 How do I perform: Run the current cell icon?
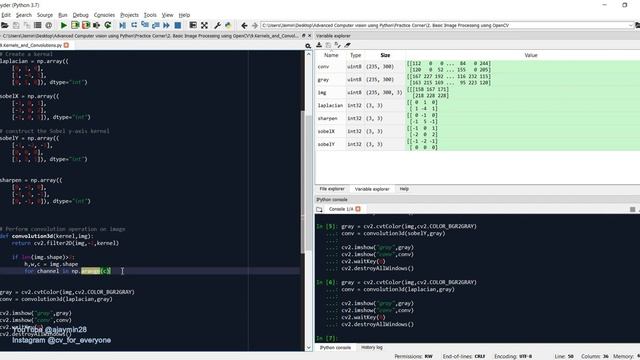click(75, 25)
